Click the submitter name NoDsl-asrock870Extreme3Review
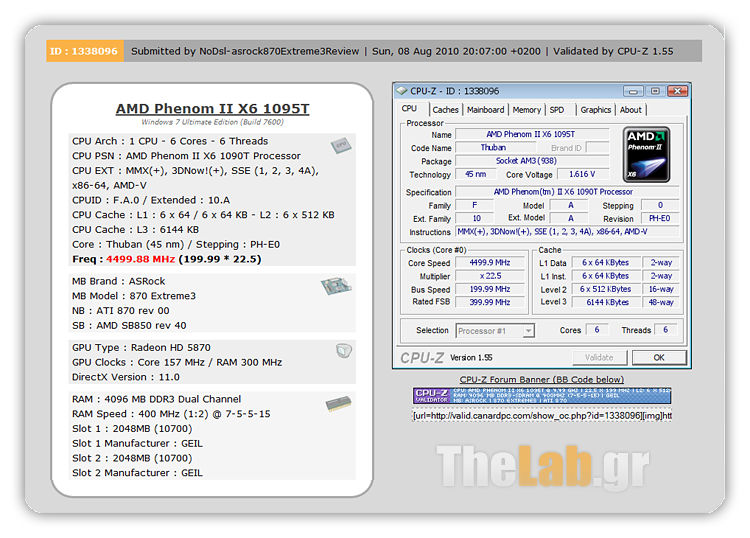 click(x=279, y=51)
